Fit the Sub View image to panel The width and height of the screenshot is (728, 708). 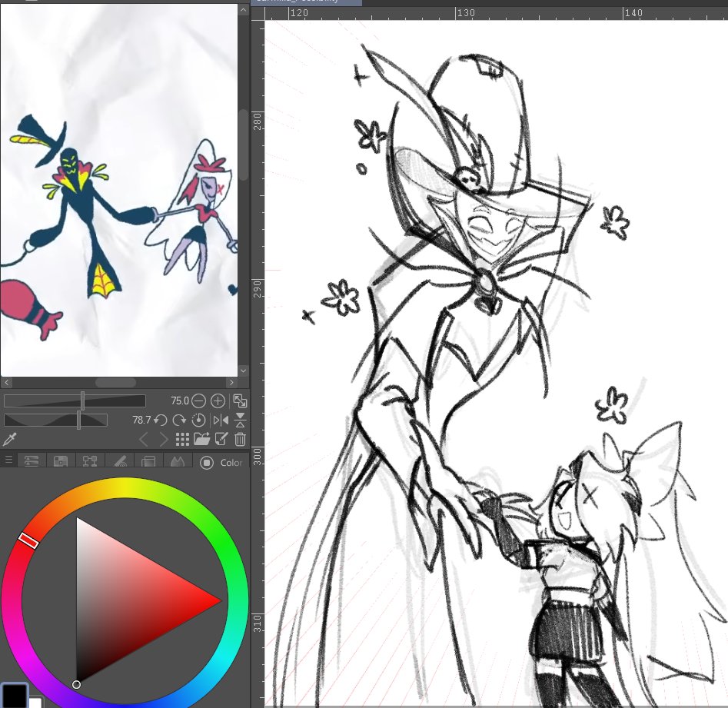(x=240, y=401)
